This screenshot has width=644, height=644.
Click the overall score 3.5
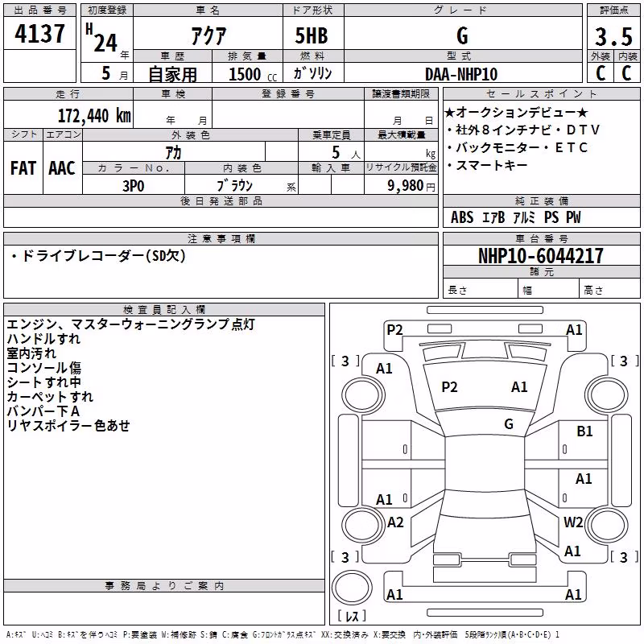click(613, 37)
